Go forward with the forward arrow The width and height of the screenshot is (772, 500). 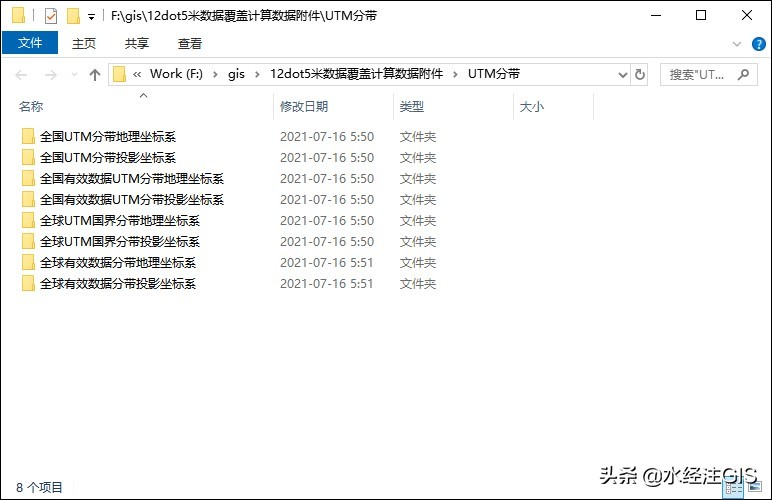pyautogui.click(x=50, y=75)
